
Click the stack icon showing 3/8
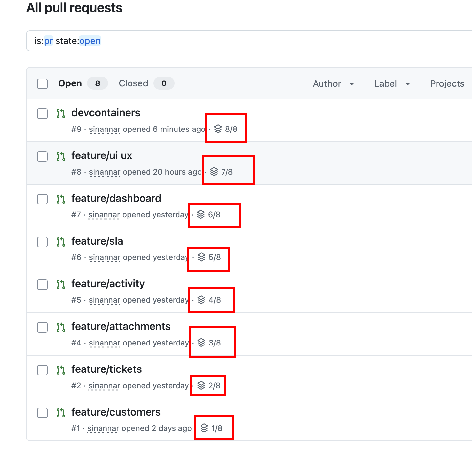click(x=201, y=343)
